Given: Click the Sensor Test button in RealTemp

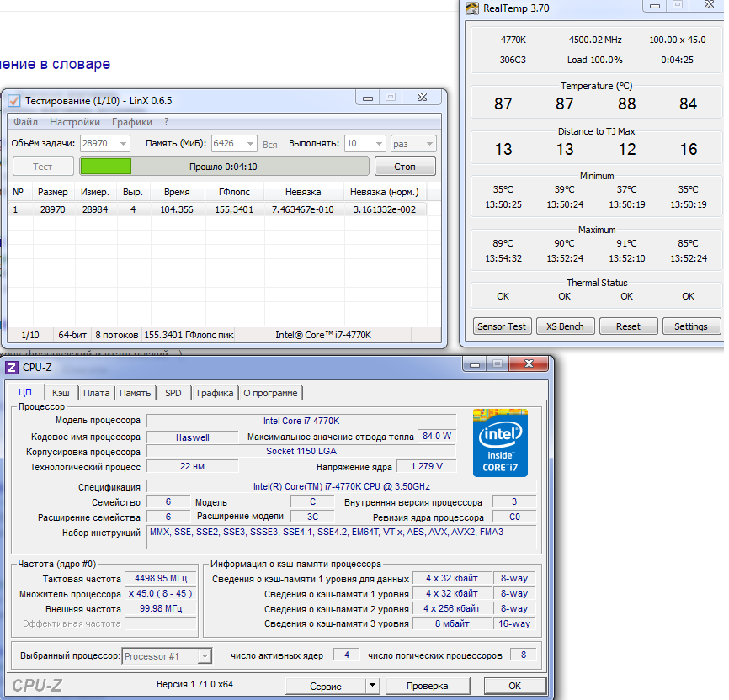Looking at the screenshot, I should 501,326.
